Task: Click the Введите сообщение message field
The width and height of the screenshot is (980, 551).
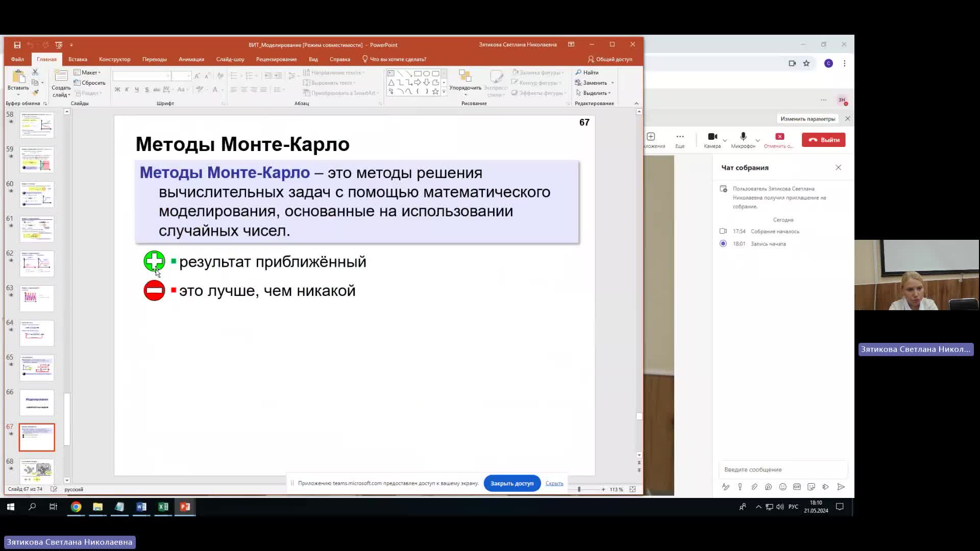Action: 783,469
